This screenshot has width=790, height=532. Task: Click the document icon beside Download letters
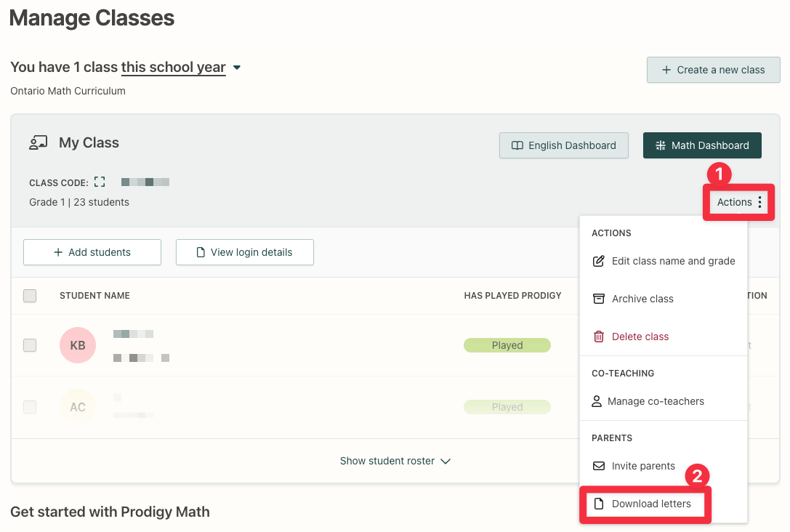click(599, 504)
